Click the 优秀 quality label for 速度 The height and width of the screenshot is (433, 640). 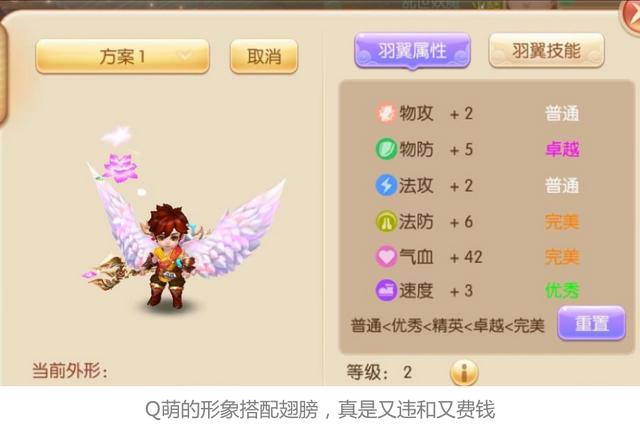562,291
